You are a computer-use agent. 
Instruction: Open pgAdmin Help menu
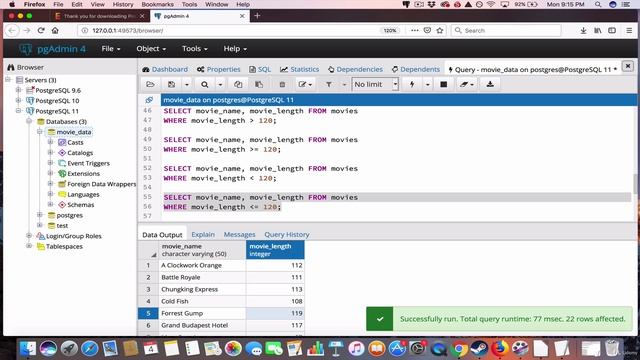(235, 49)
